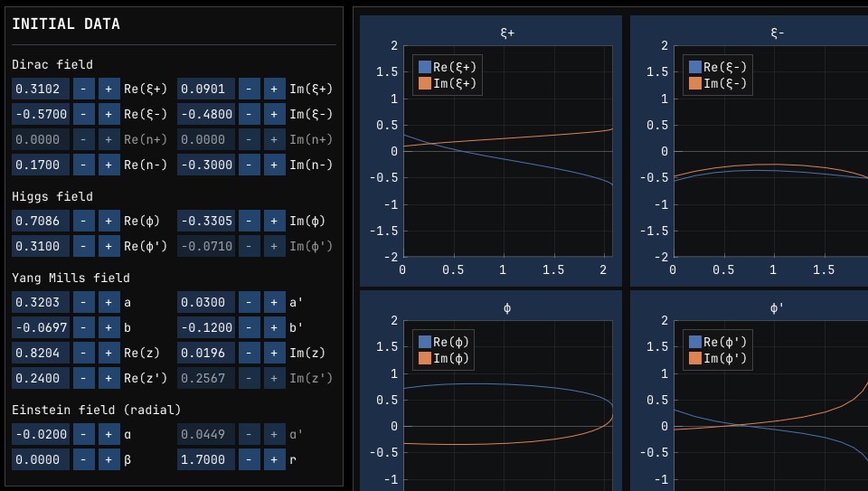Edit the Re(n-) field showing 0.1700
868x491 pixels.
pyautogui.click(x=41, y=165)
